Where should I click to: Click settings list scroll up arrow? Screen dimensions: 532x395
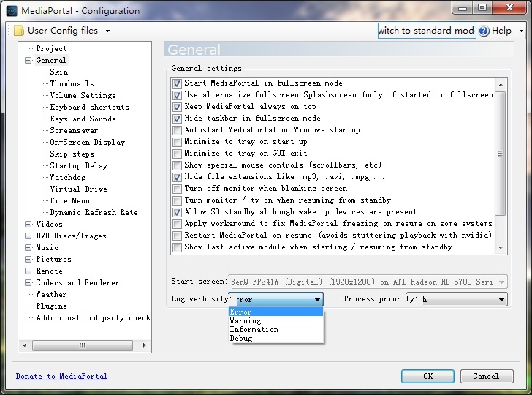[x=501, y=84]
